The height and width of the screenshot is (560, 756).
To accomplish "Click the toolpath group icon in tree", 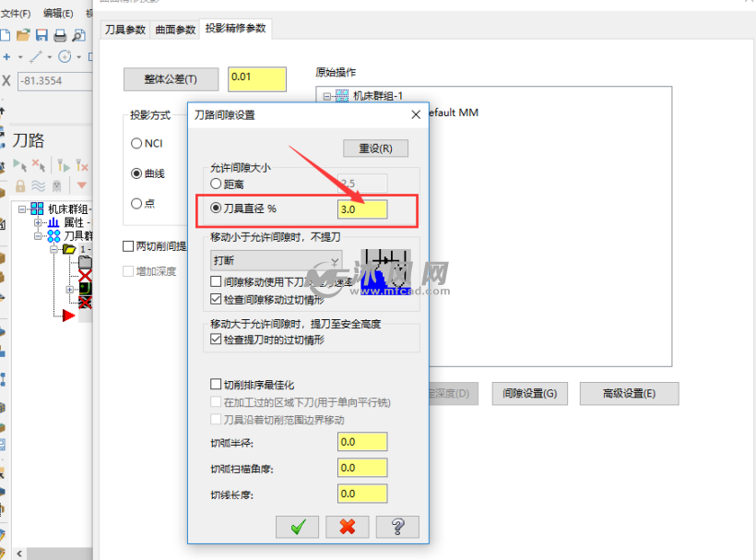I will [x=53, y=236].
